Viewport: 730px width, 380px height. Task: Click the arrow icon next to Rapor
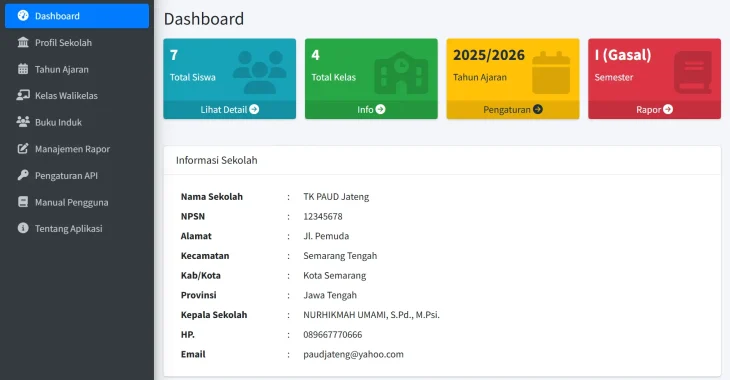tap(668, 109)
